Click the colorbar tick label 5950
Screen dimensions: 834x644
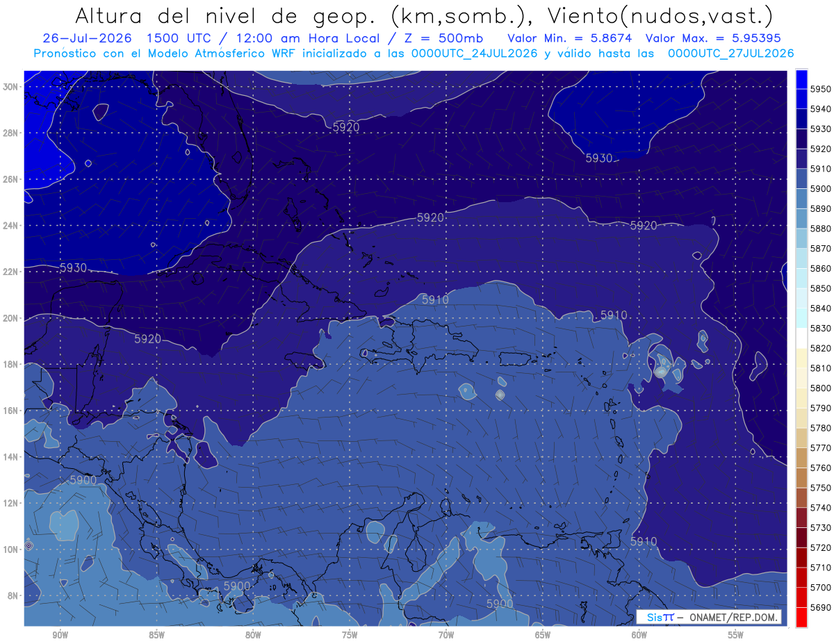[820, 89]
